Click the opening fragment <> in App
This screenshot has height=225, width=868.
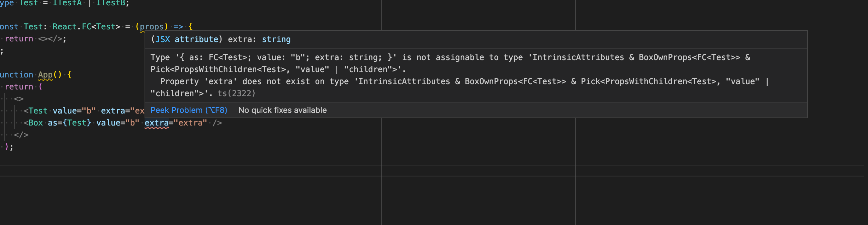[x=19, y=99]
